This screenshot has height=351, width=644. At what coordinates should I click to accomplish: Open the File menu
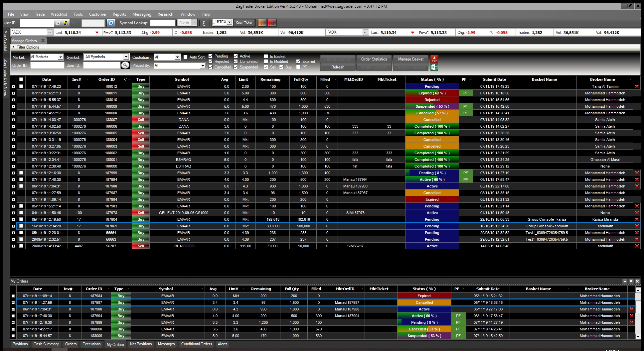[11, 14]
